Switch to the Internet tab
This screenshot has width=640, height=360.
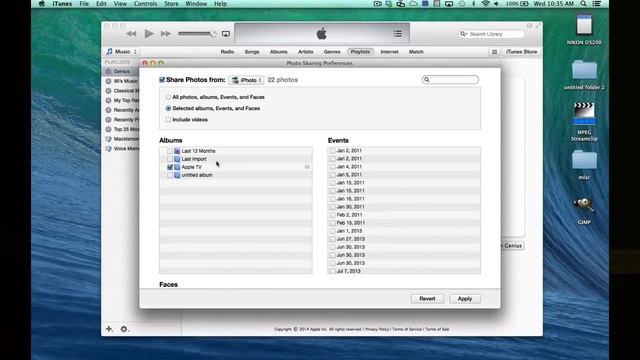coord(389,52)
